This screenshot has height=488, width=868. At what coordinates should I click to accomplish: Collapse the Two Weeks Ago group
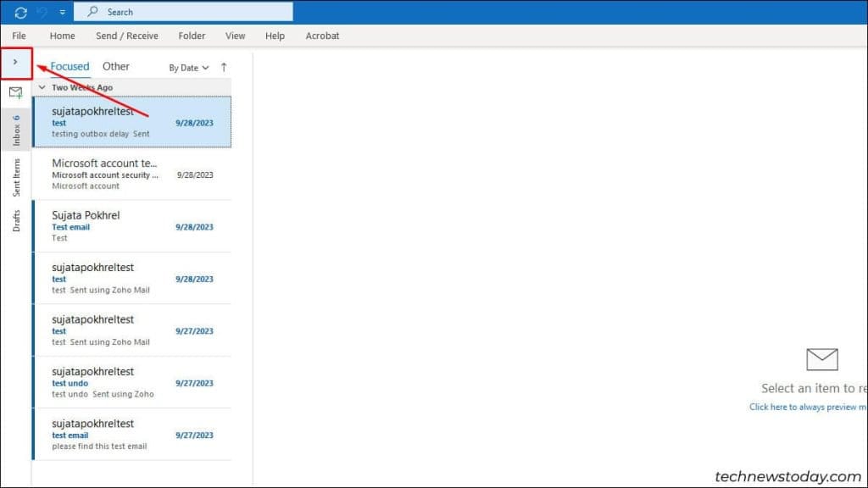(x=42, y=86)
